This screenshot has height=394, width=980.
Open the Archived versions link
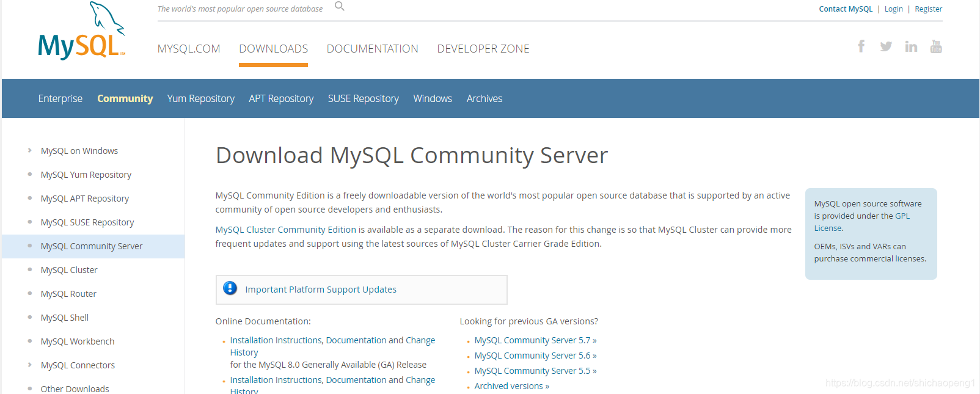(512, 386)
